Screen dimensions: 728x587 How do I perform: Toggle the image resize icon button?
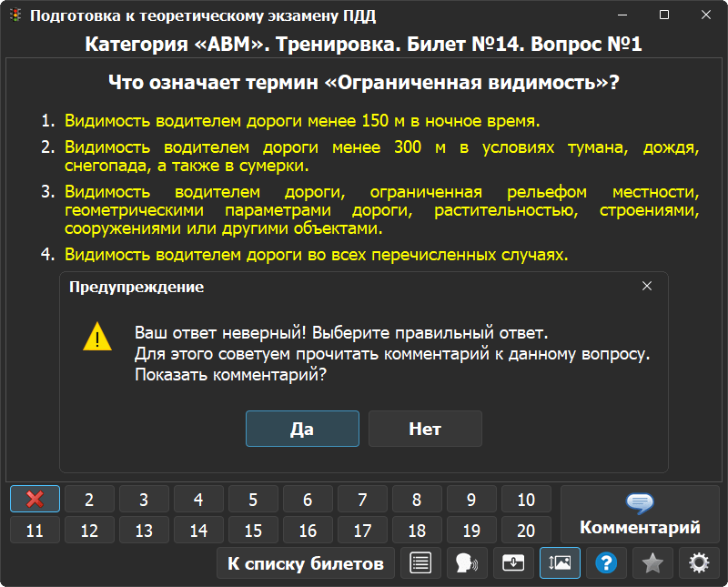pyautogui.click(x=560, y=562)
